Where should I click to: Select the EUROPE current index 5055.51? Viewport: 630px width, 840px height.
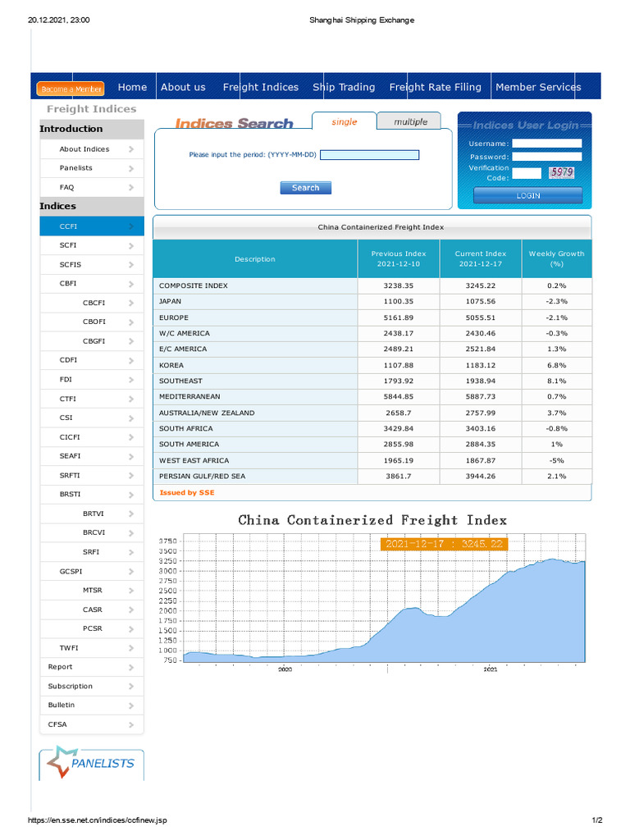[481, 317]
